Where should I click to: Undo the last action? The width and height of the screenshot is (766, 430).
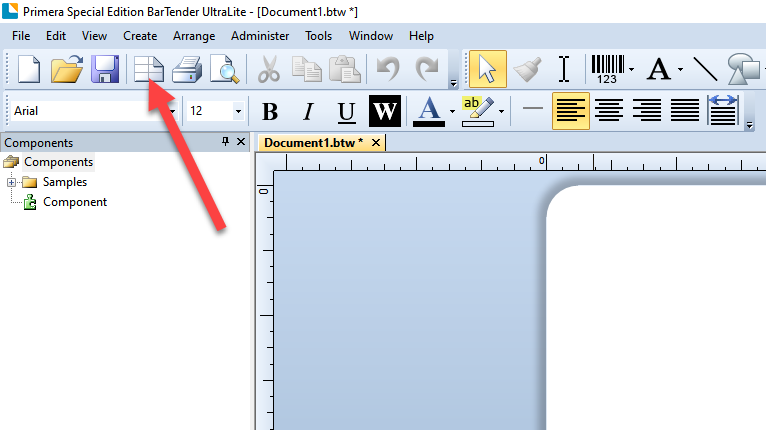388,69
